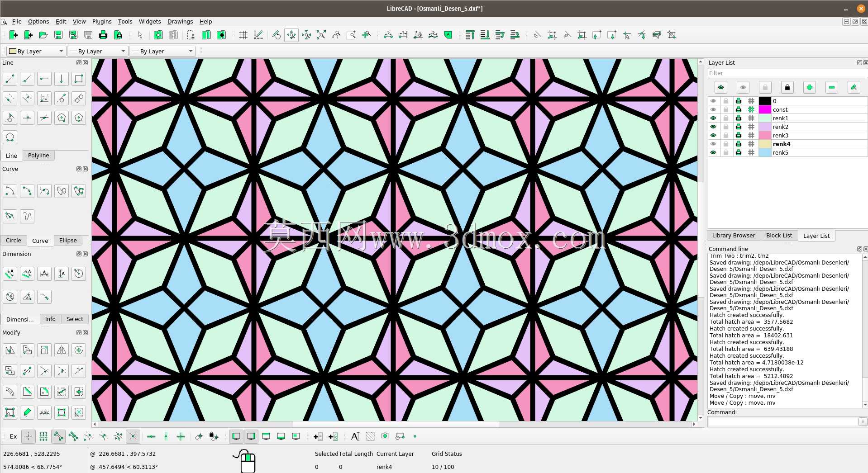Switch to the Ellipse tab
Screen dimensions: 868x473
pos(68,240)
